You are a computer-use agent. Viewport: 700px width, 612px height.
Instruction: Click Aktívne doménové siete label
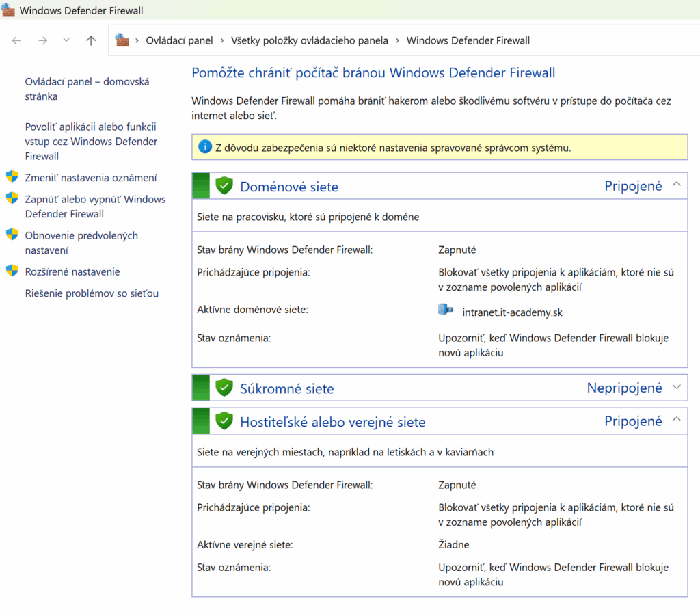click(x=252, y=310)
